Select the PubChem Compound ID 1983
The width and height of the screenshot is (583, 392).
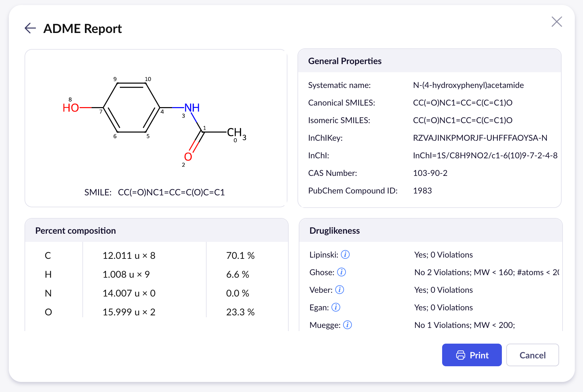422,191
